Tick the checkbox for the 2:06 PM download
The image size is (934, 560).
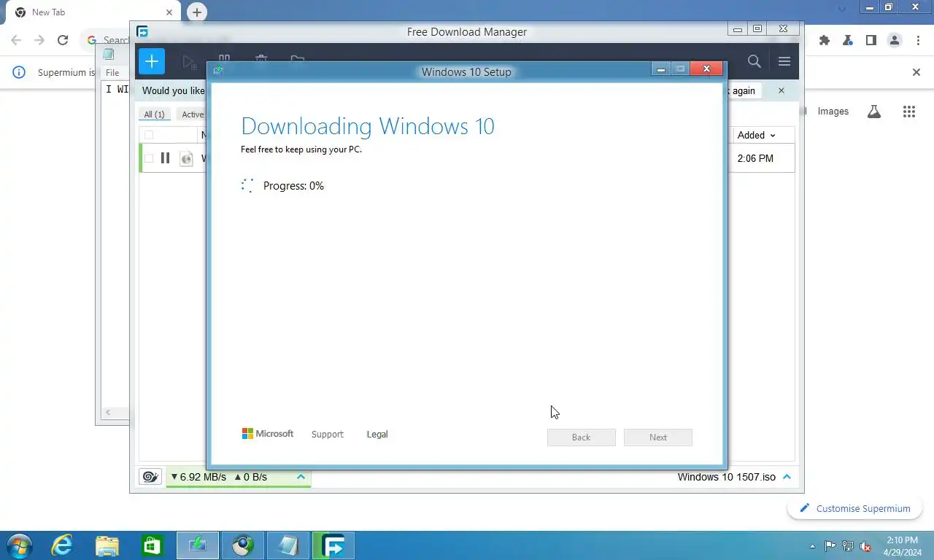click(149, 158)
